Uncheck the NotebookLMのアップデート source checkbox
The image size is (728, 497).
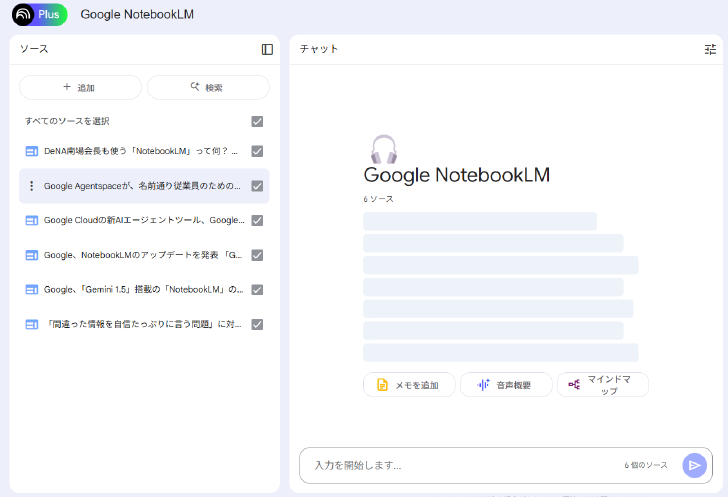[x=257, y=255]
